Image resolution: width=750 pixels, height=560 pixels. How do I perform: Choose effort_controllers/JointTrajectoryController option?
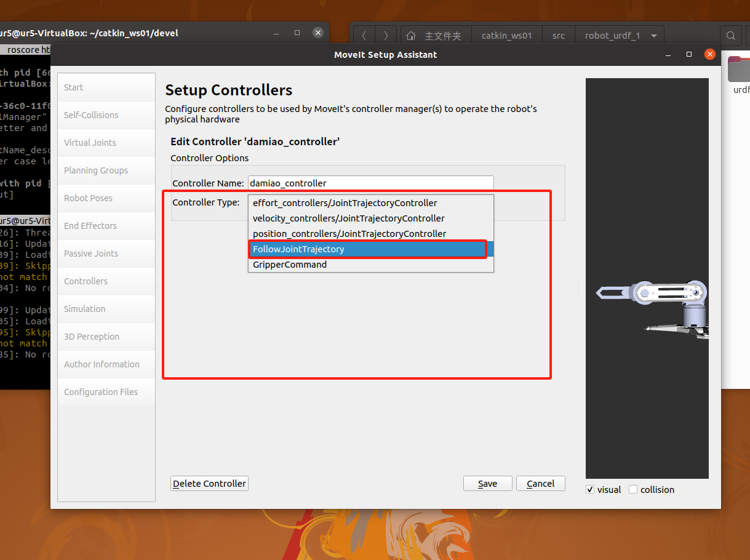tap(371, 203)
